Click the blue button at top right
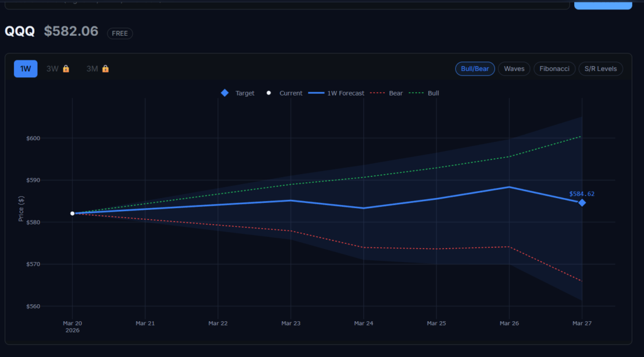This screenshot has width=644, height=357. coord(603,4)
